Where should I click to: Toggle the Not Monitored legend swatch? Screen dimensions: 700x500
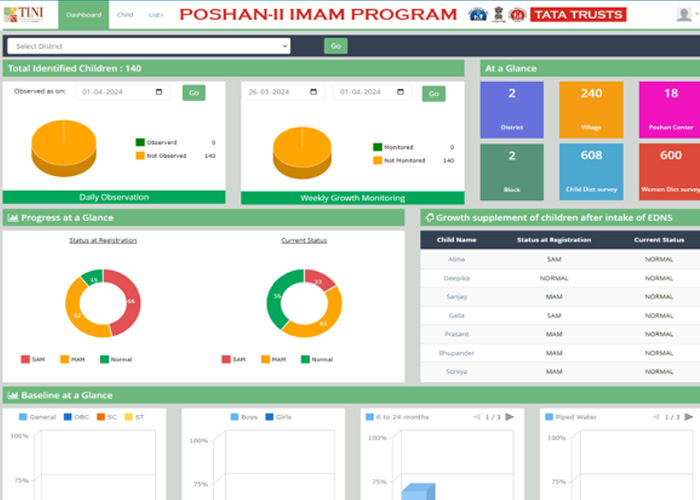(x=378, y=160)
